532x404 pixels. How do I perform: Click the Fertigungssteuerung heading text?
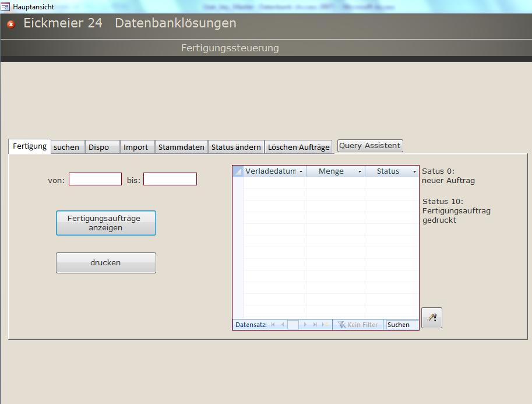coord(230,48)
